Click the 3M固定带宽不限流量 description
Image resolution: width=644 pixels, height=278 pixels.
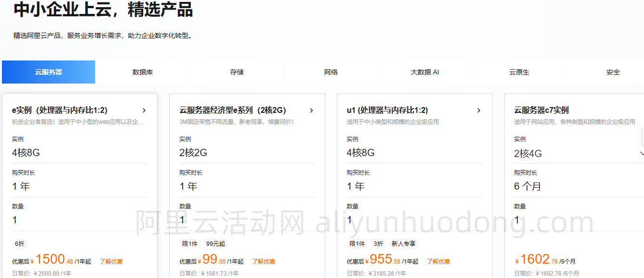point(236,122)
